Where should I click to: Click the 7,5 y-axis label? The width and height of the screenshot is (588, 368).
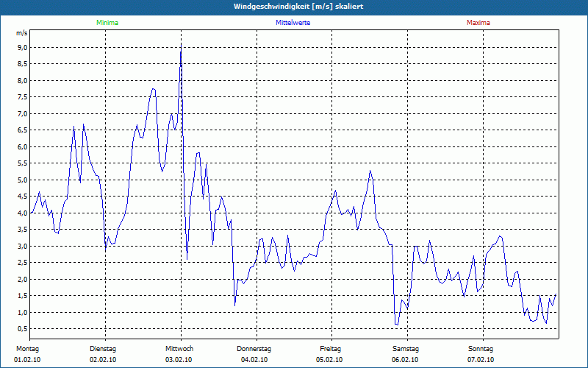pyautogui.click(x=23, y=97)
